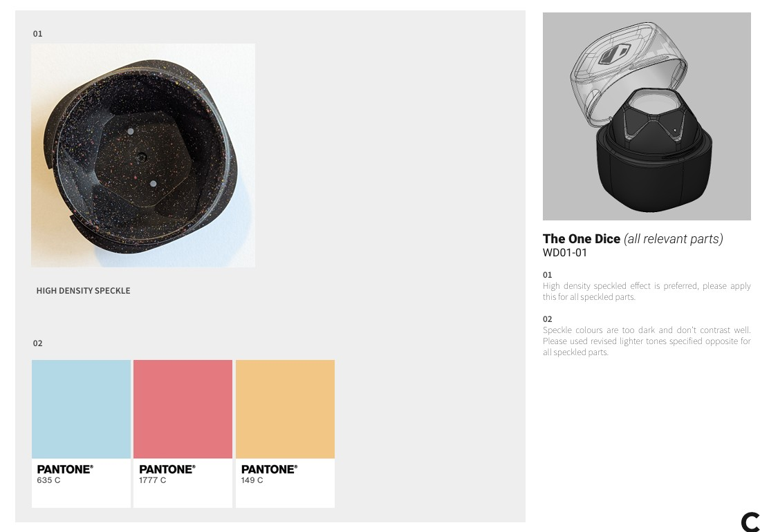This screenshot has height=532, width=760.
Task: Click the 02 label above the swatches
Action: pos(38,343)
